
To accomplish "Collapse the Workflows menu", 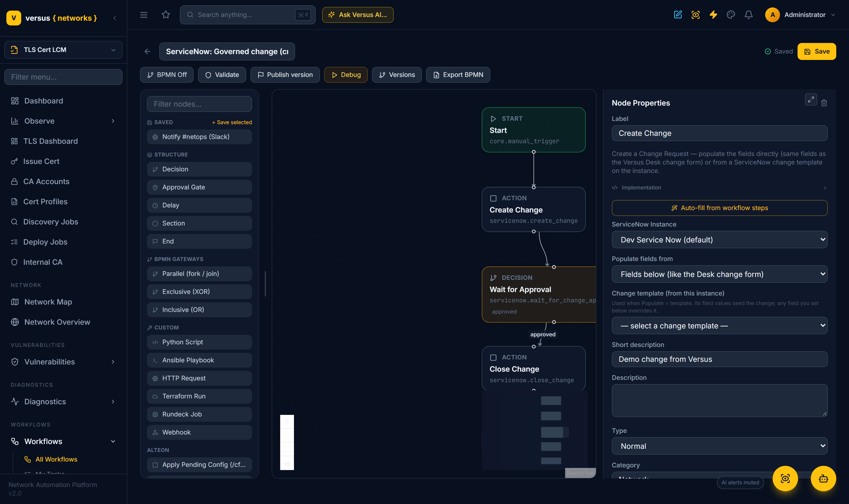I will pyautogui.click(x=63, y=441).
